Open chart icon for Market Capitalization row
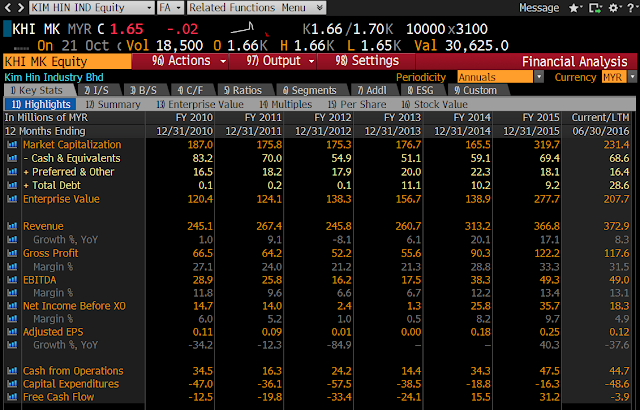 tap(12, 144)
